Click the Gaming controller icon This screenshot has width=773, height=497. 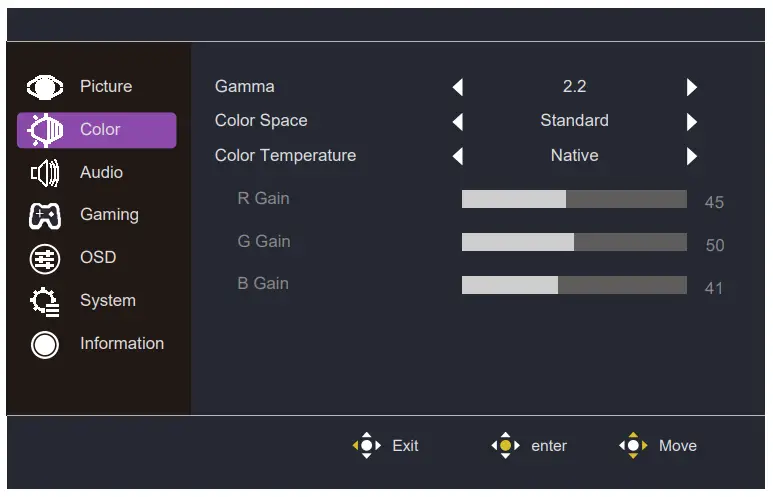[45, 216]
